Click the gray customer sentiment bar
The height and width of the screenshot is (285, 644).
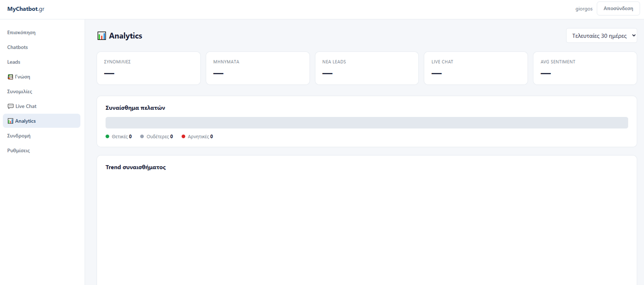[x=367, y=123]
